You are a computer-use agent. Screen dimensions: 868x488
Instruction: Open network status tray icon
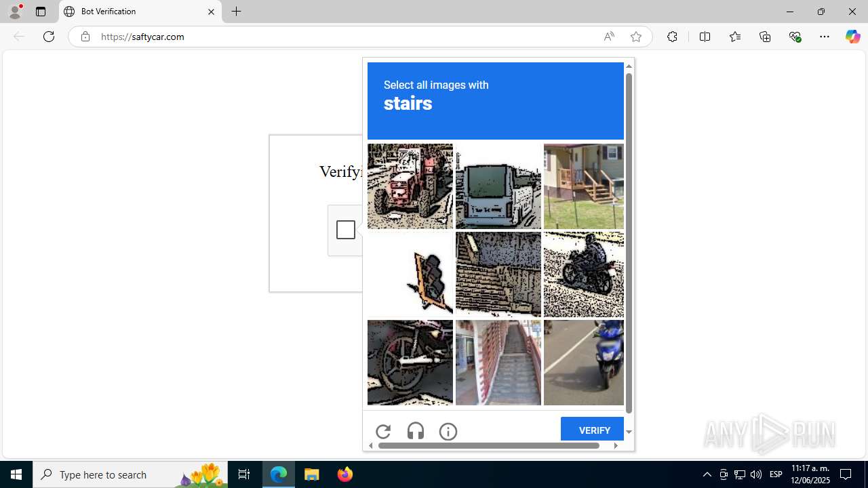tap(740, 474)
